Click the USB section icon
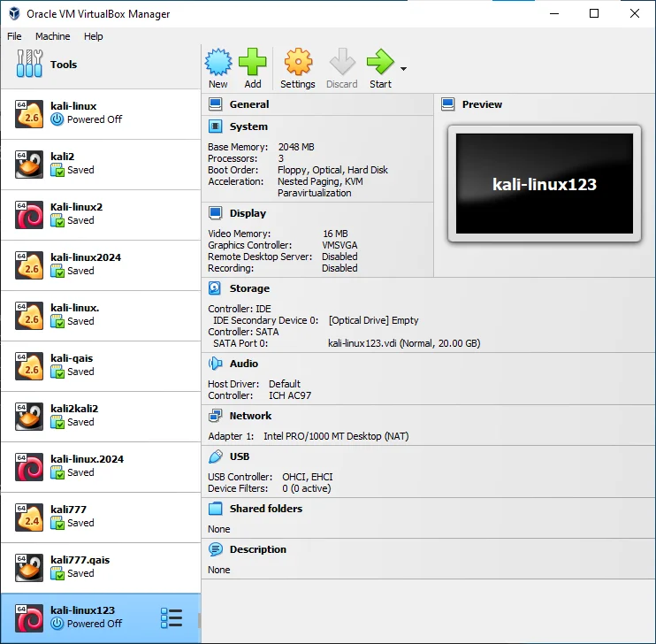 216,456
